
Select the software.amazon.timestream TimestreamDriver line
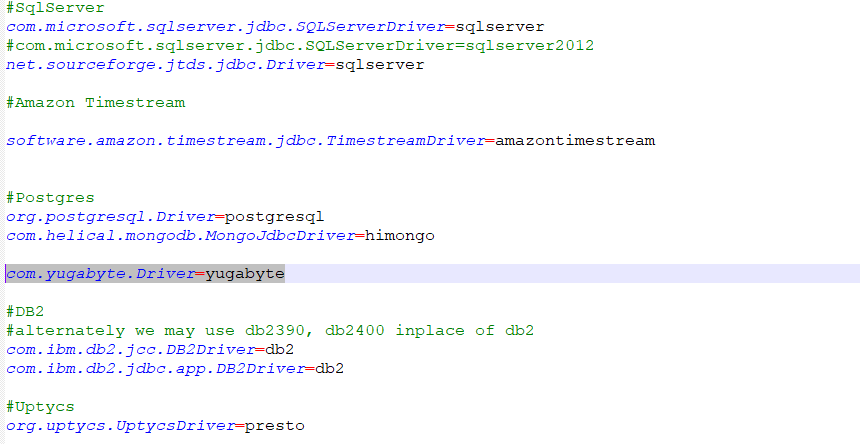pyautogui.click(x=331, y=140)
